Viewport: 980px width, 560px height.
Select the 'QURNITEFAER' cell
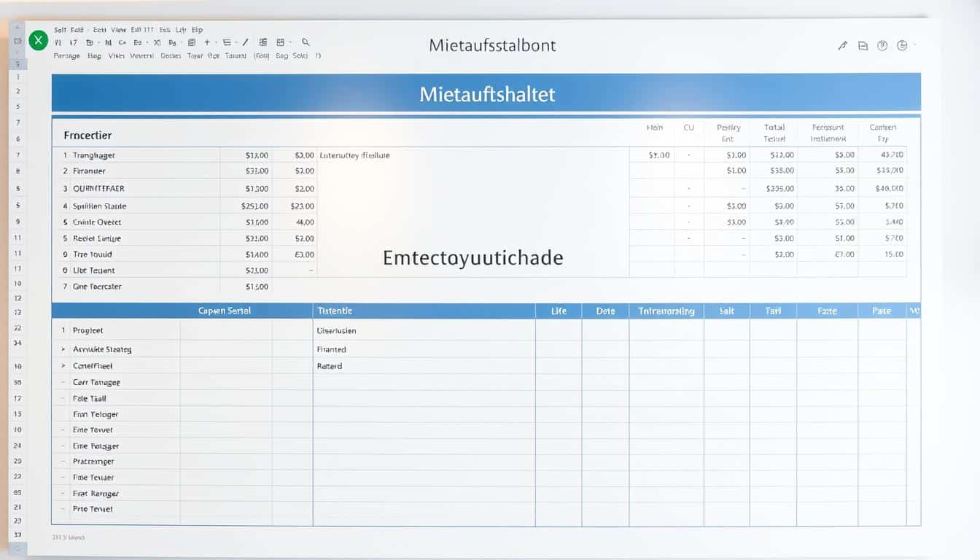pos(98,188)
